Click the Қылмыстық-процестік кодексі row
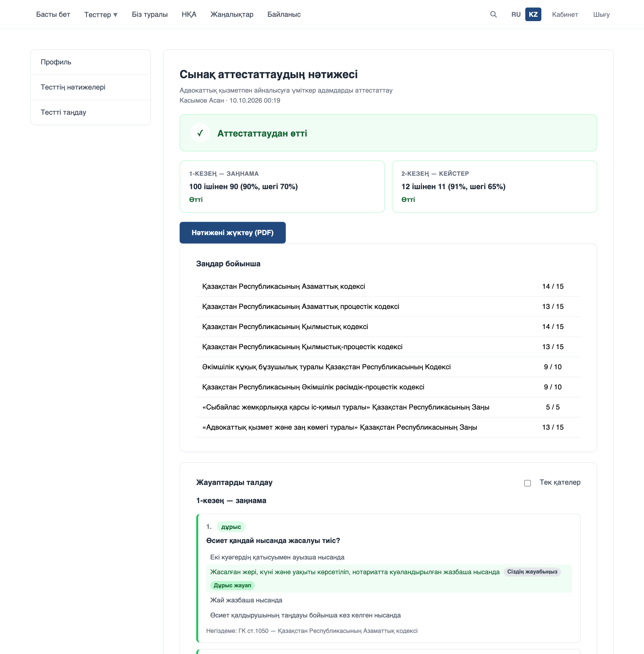Screen dimensions: 644x654 click(388, 347)
